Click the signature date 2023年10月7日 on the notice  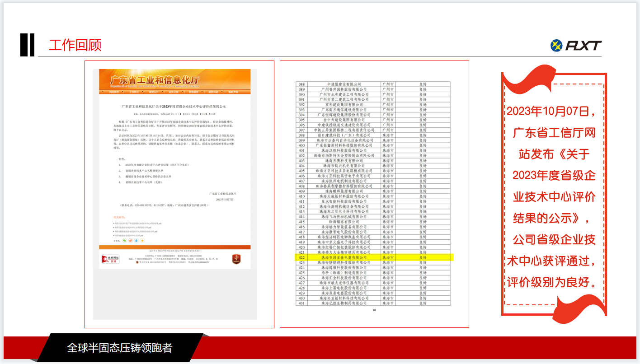[225, 199]
